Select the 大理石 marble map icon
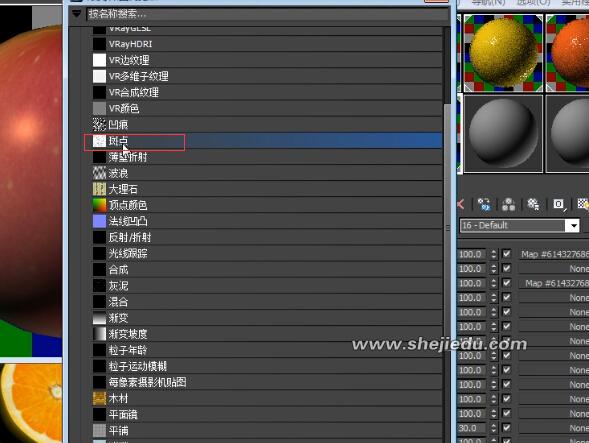 tap(99, 189)
